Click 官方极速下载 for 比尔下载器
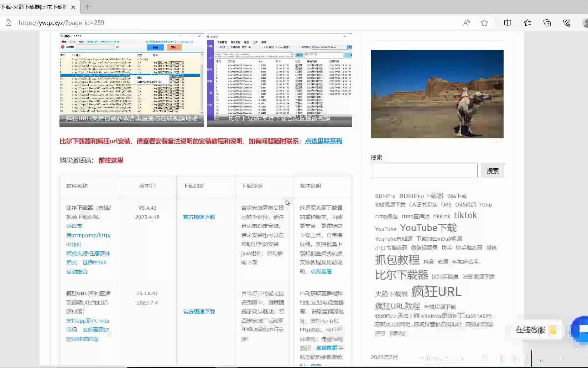 [x=199, y=217]
